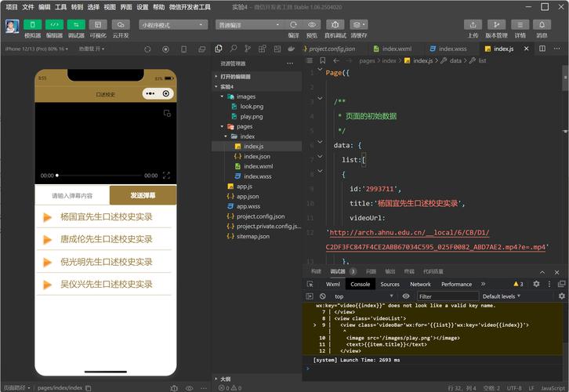The width and height of the screenshot is (569, 392).
Task: Switch to the Network tab in devtools
Action: [420, 284]
